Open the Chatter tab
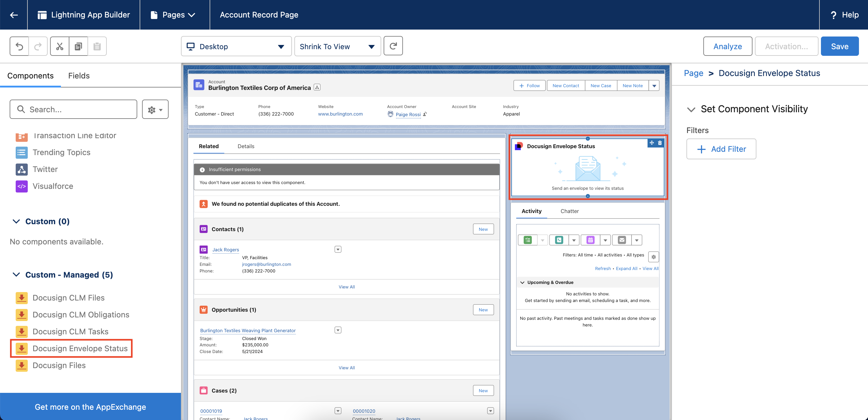 pyautogui.click(x=569, y=211)
